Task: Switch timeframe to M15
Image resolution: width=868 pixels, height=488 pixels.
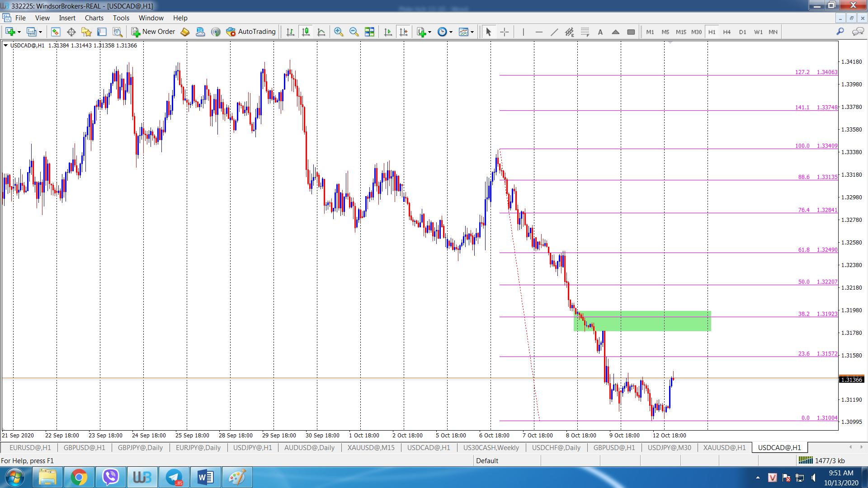Action: click(x=681, y=32)
